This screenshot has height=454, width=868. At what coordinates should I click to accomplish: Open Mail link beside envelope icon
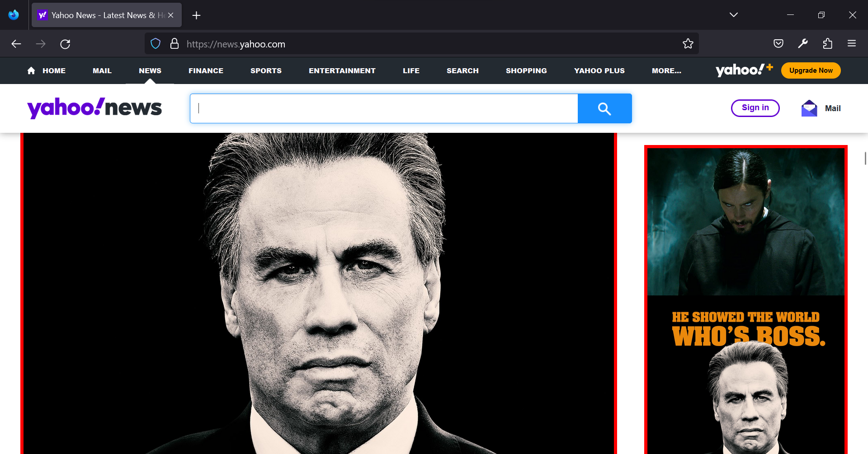click(832, 108)
